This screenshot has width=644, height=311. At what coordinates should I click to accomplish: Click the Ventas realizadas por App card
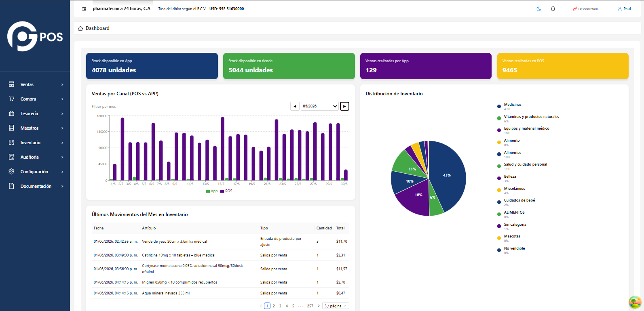tap(426, 66)
